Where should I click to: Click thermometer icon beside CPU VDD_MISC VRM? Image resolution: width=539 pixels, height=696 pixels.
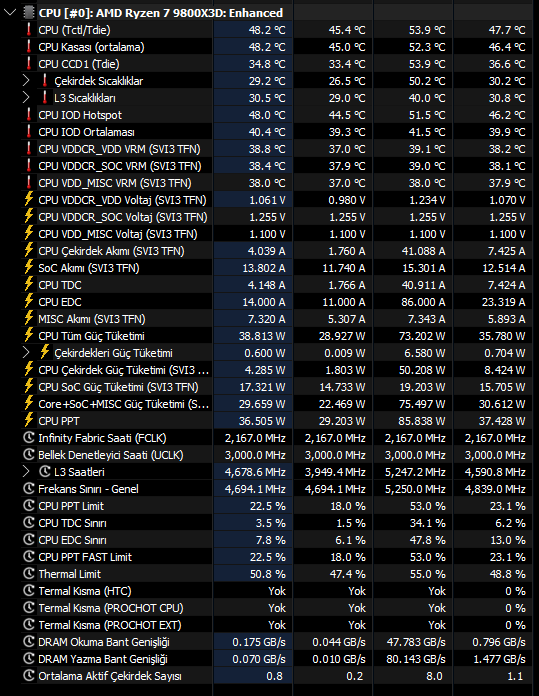(x=29, y=183)
